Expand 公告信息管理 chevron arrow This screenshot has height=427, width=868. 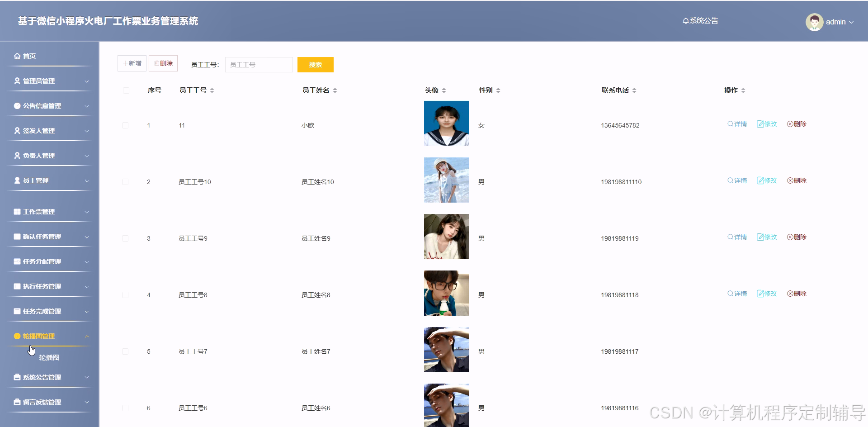tap(87, 106)
